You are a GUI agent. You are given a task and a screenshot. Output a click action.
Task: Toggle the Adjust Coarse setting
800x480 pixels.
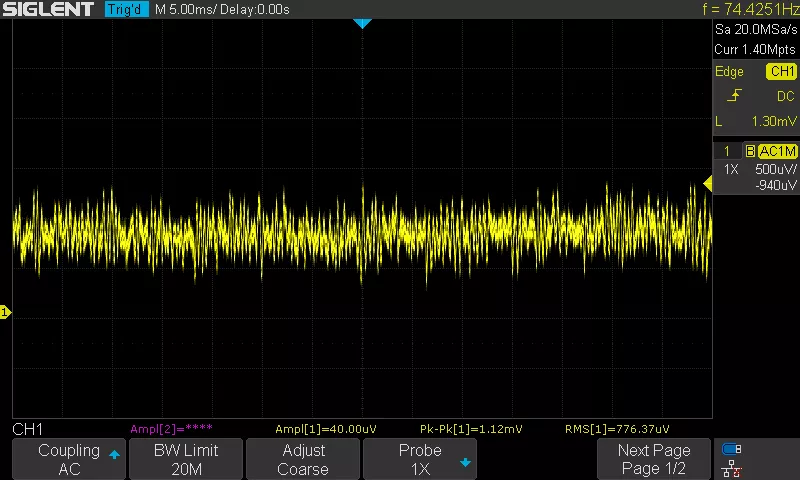coord(303,459)
